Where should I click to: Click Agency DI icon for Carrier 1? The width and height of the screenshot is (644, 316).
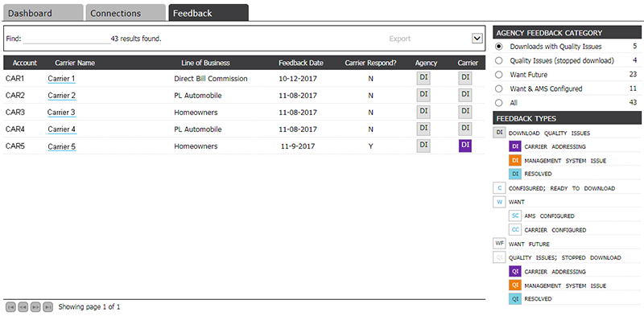tap(423, 78)
